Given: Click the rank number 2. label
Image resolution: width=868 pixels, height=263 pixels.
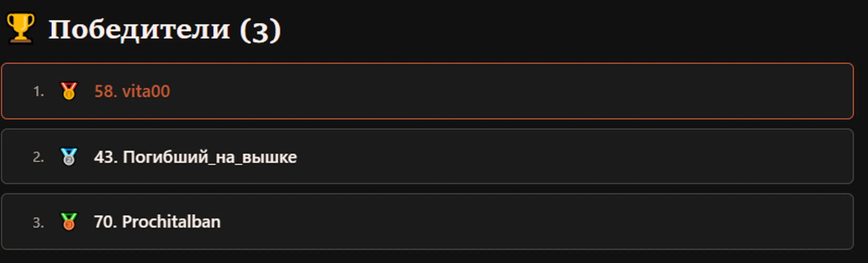Looking at the screenshot, I should click(x=38, y=157).
